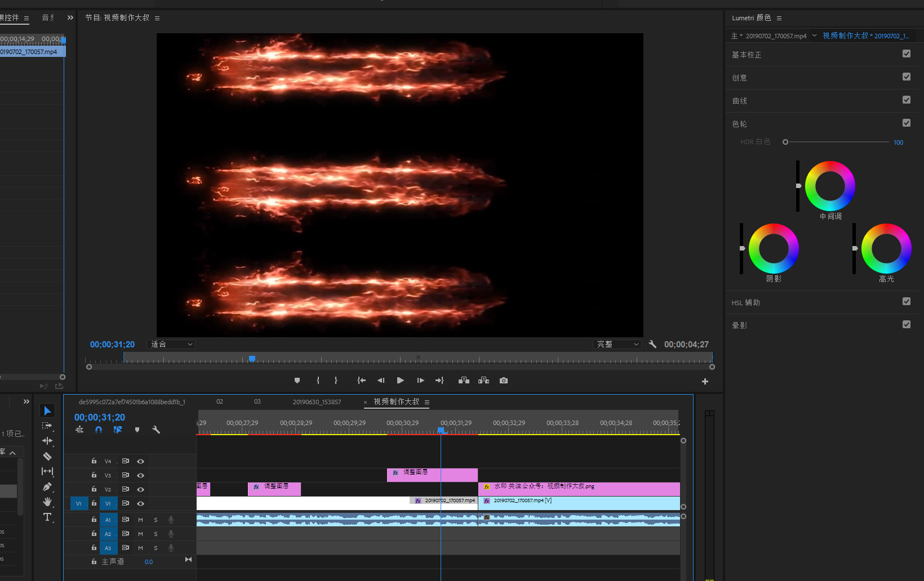This screenshot has width=924, height=581.
Task: Open 视频制作大叔 sequence tab menu
Action: [x=427, y=402]
